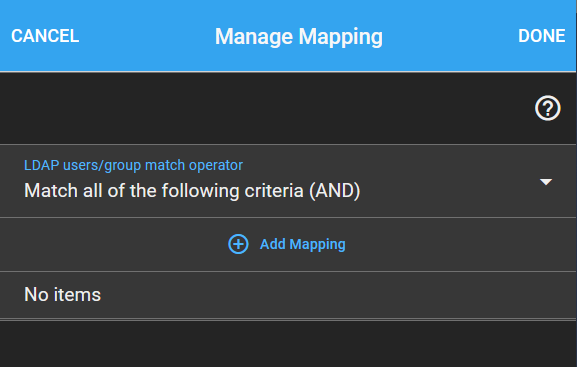Click the circled plus icon beside Add Mapping

(238, 244)
